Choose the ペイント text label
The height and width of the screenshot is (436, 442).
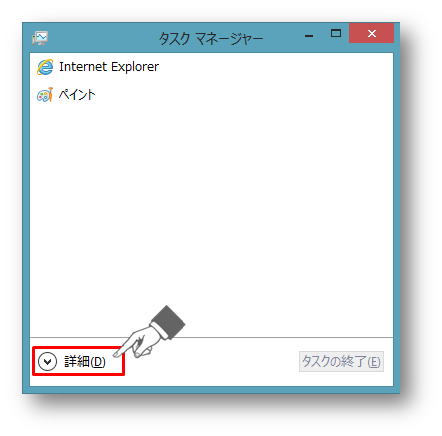coord(77,95)
